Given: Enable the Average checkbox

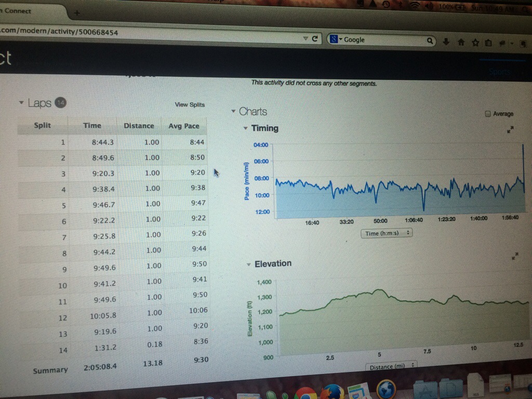Looking at the screenshot, I should [487, 114].
